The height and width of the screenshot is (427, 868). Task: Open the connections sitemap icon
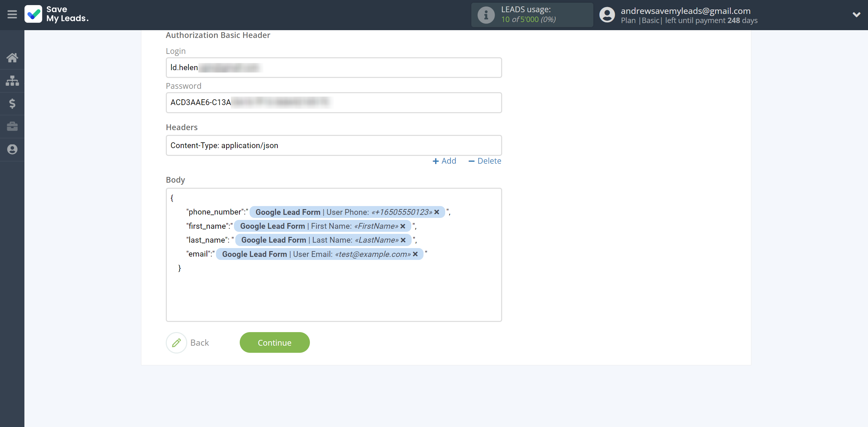coord(12,81)
